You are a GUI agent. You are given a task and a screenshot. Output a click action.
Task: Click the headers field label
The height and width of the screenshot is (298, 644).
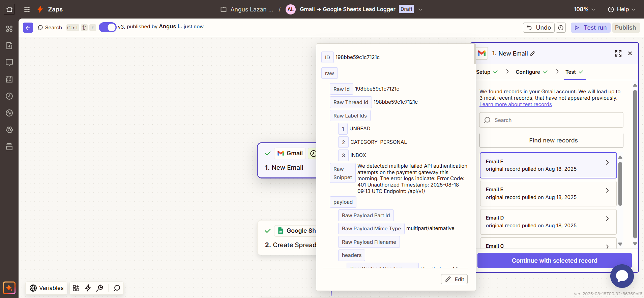(352, 255)
